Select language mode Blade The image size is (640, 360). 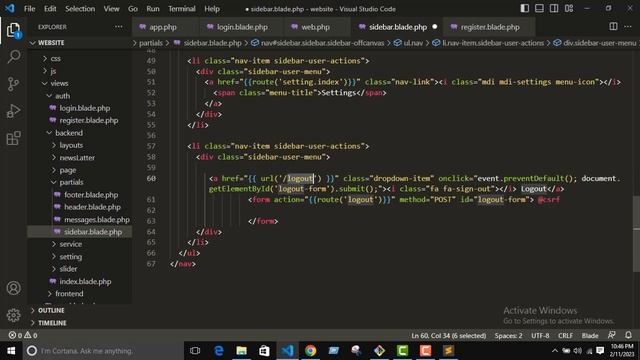click(590, 336)
